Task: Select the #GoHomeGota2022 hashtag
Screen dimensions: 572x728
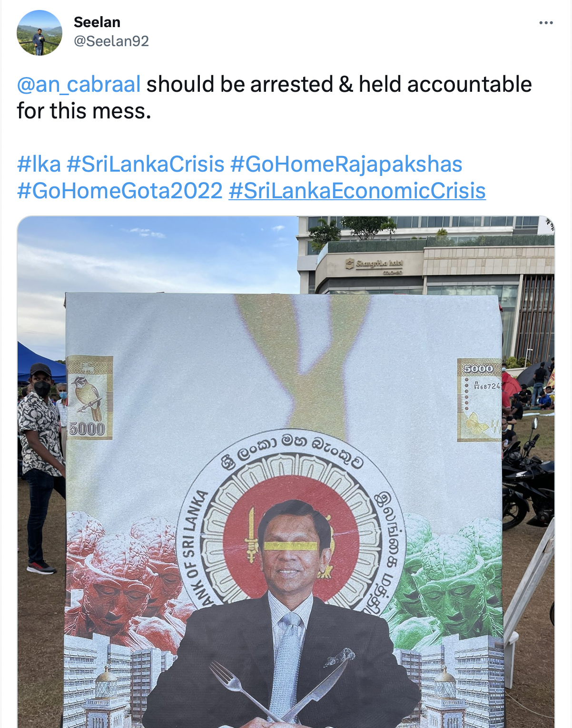Action: 120,191
